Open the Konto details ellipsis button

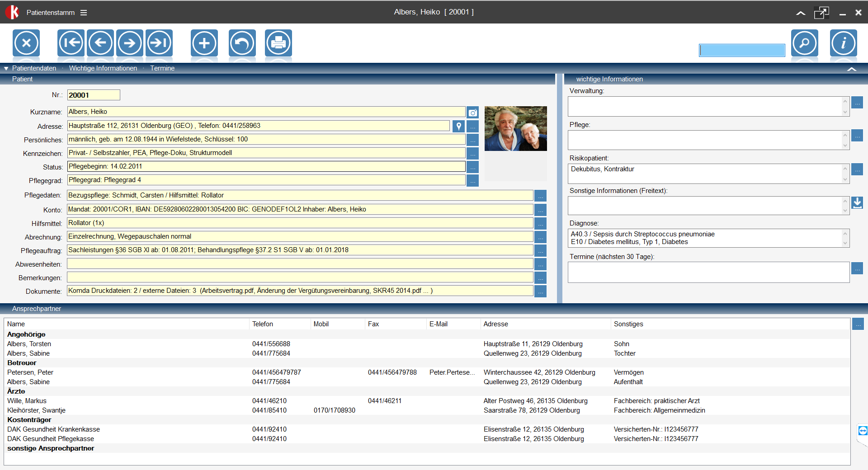pos(541,210)
